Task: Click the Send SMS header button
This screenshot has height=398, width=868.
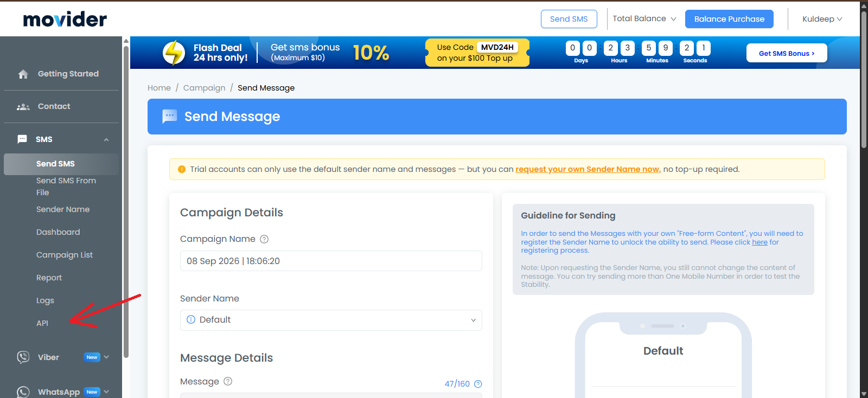Action: (569, 19)
